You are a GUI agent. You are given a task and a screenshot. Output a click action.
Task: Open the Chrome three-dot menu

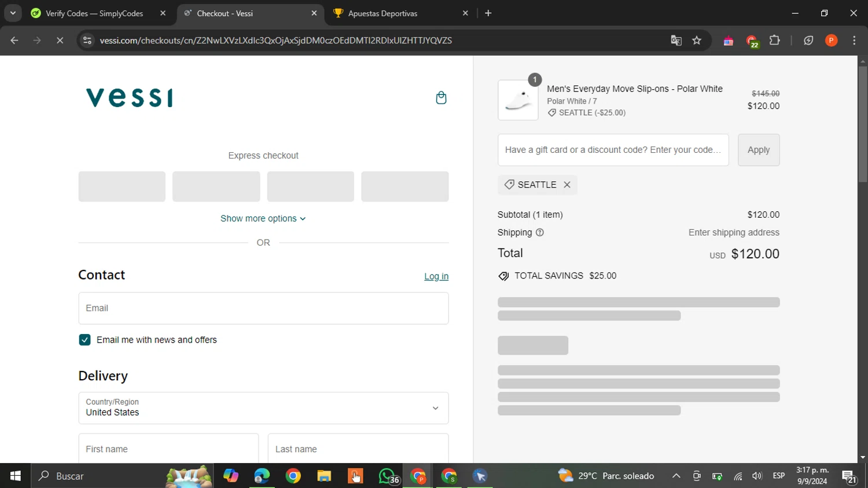854,41
